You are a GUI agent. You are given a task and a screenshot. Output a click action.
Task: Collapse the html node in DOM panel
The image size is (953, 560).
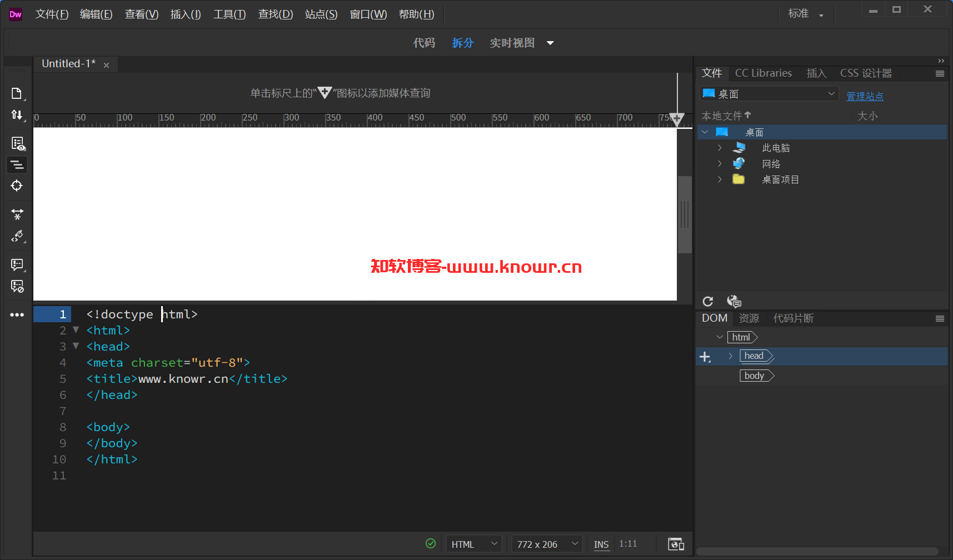coord(720,337)
